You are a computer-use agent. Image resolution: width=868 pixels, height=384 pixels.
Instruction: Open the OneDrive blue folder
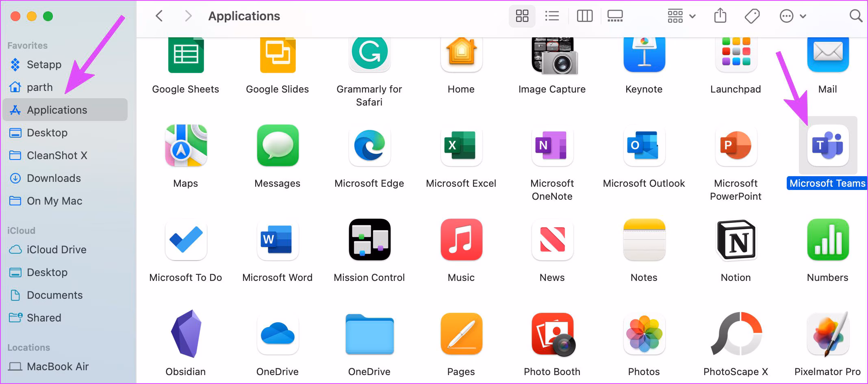[x=369, y=334]
